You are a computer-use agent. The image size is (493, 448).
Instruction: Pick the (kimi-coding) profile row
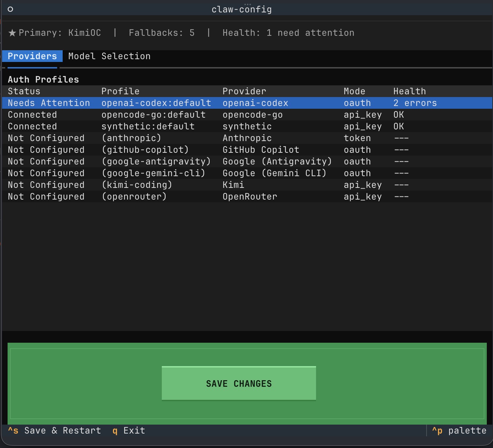point(137,185)
